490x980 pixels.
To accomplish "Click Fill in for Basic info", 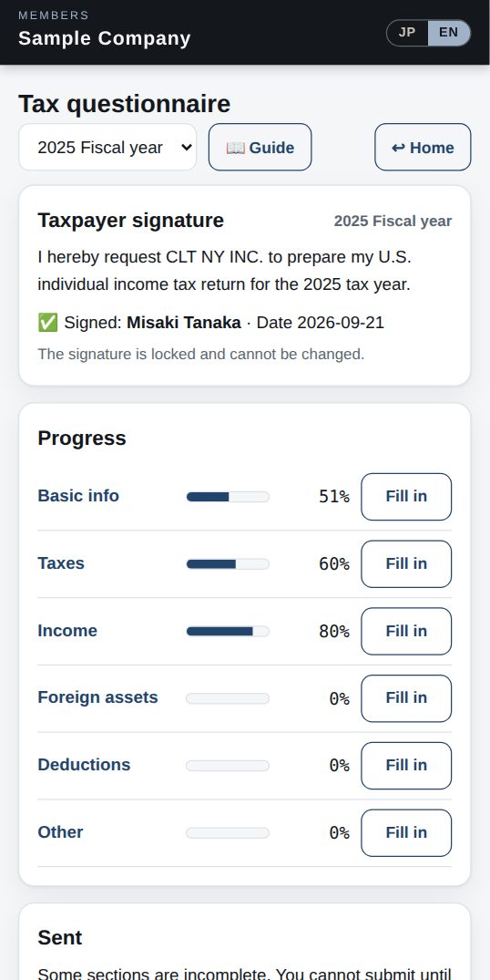I will click(x=405, y=496).
